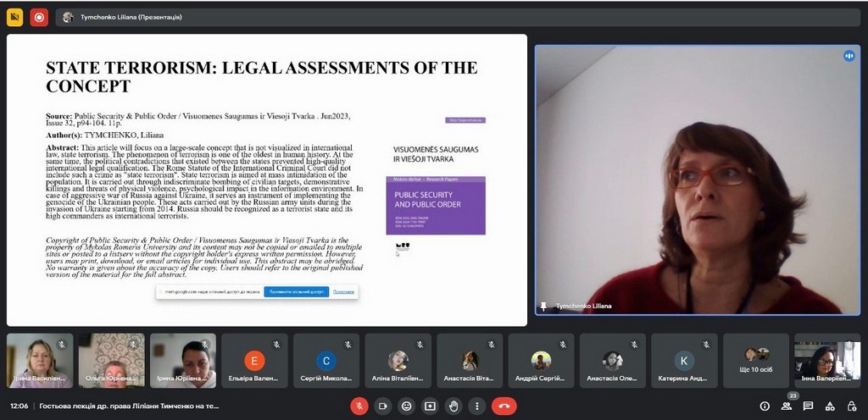Open host controls lock icon
The image size is (868, 420).
click(x=851, y=406)
